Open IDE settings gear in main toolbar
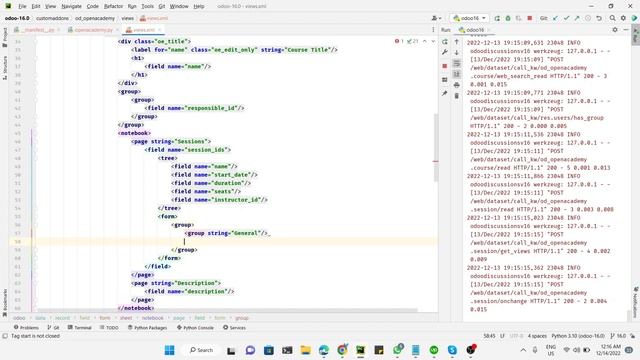 pos(623,18)
